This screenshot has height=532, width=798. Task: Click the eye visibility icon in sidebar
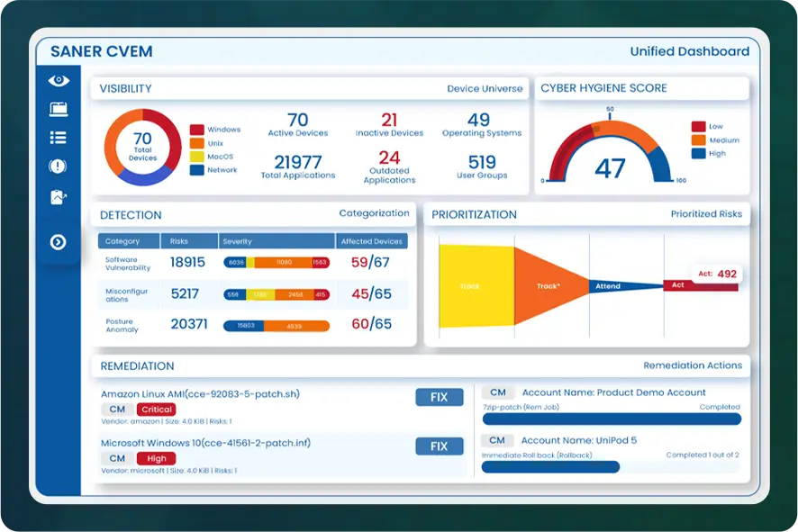coord(59,81)
